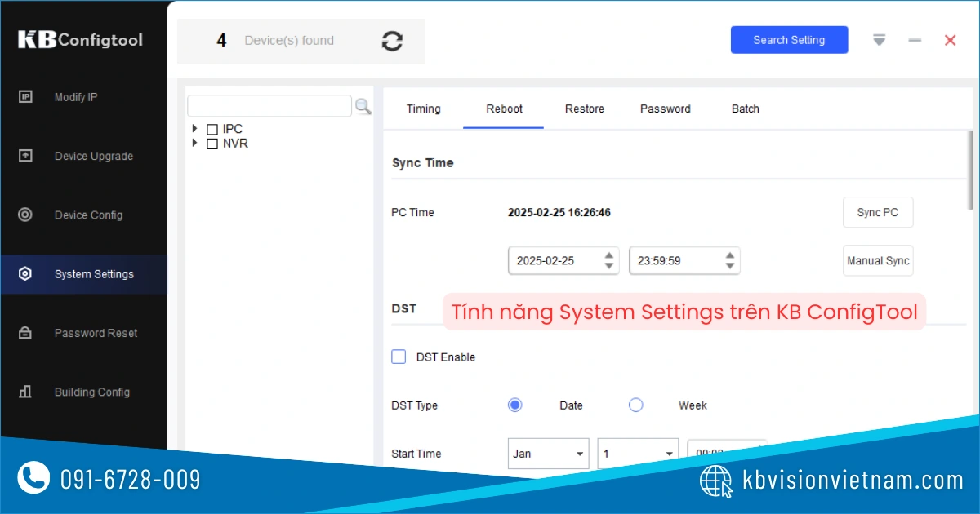Click the Search Setting button
Screen dimensions: 980x514
pos(789,40)
